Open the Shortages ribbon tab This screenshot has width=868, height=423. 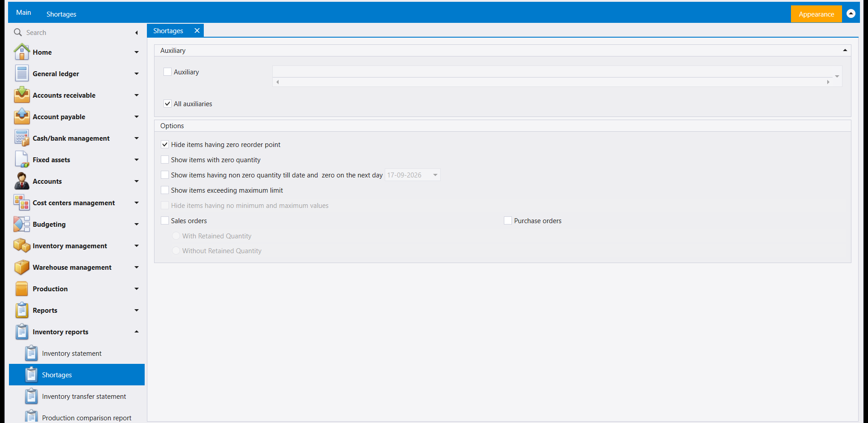point(61,14)
